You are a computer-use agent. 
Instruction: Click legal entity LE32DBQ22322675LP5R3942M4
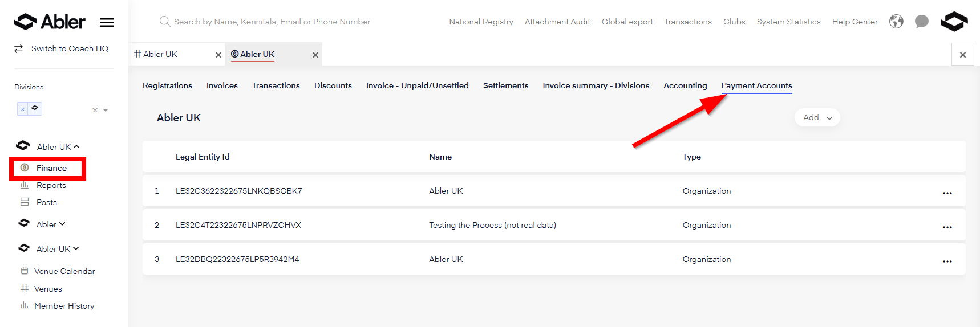tap(237, 259)
